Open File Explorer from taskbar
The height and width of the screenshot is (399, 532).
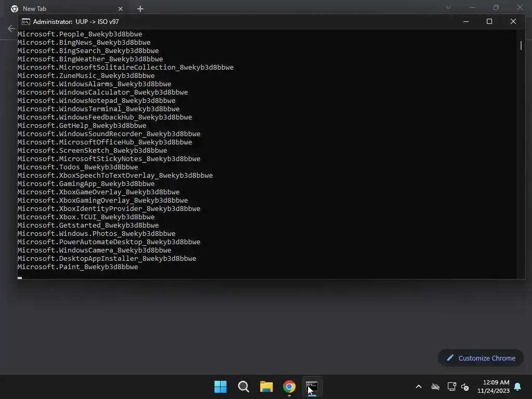click(267, 387)
